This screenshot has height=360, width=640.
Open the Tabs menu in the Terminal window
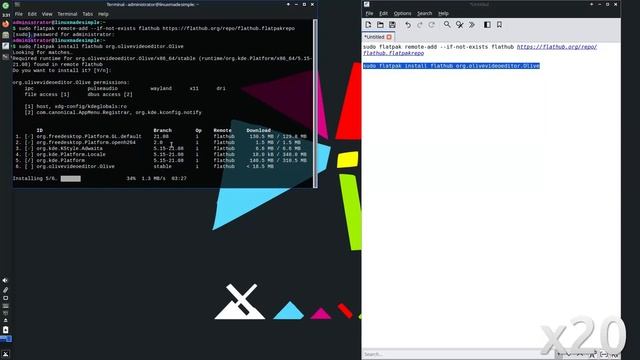[87, 14]
